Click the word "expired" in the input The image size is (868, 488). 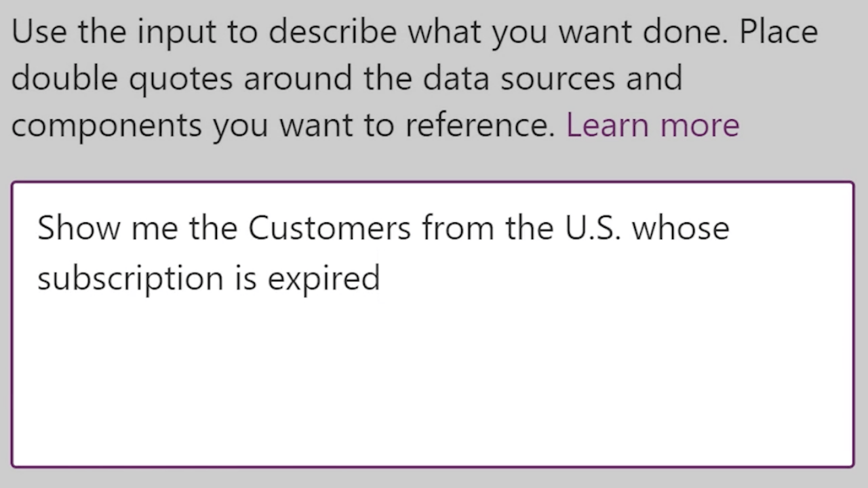(323, 278)
